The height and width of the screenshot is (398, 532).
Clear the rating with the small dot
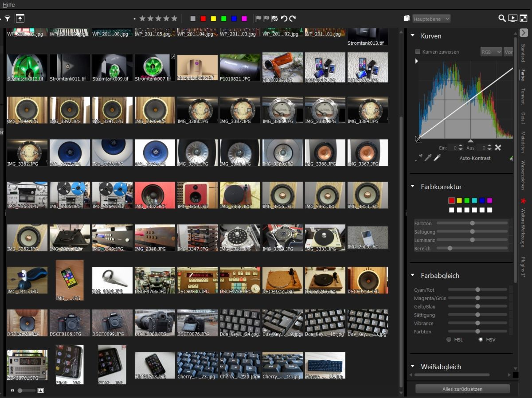coord(135,19)
